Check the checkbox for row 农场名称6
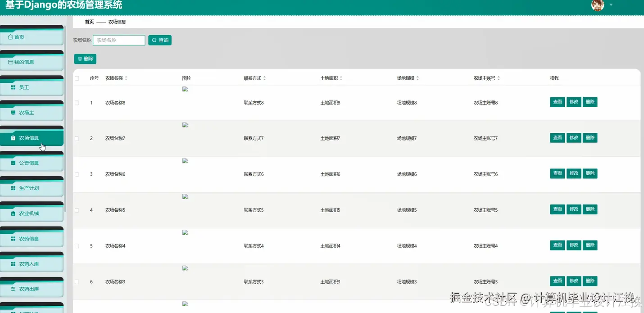Viewport: 644px width, 313px height. coord(77,174)
